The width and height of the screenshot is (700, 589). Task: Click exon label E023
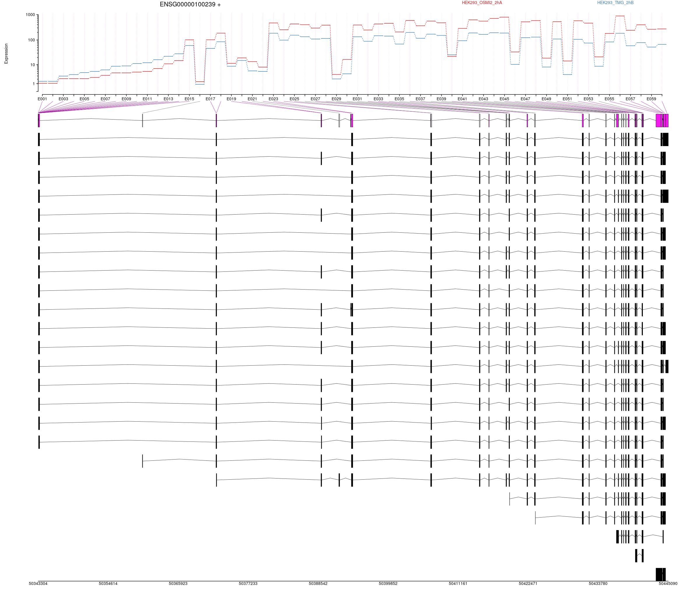tap(273, 99)
